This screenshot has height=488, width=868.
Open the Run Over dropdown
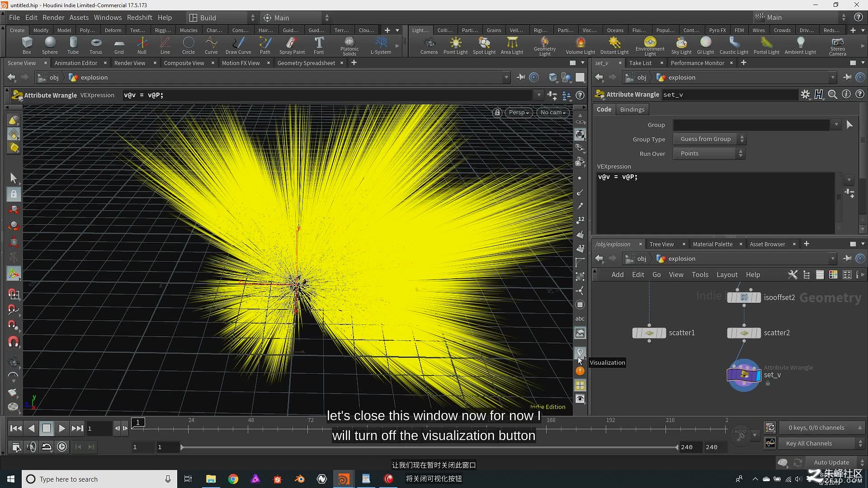tap(709, 154)
